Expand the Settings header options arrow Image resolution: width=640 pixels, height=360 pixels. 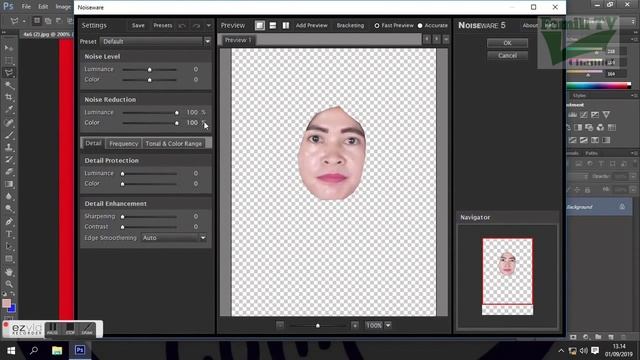click(209, 26)
